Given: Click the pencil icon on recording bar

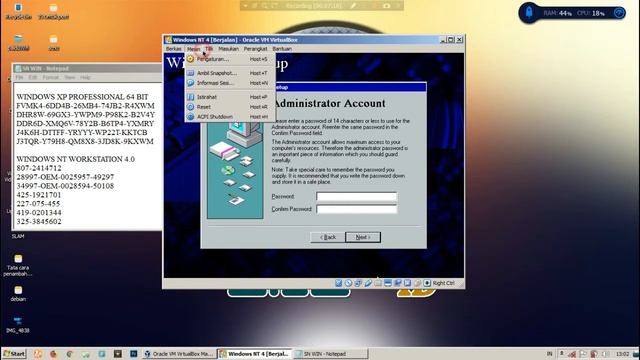Looking at the screenshot, I should click(x=353, y=6).
